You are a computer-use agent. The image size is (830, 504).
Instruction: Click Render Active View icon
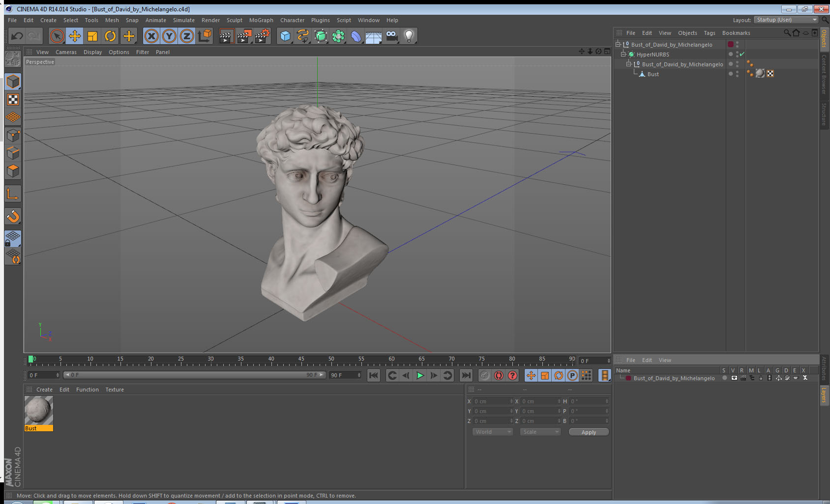click(x=226, y=36)
